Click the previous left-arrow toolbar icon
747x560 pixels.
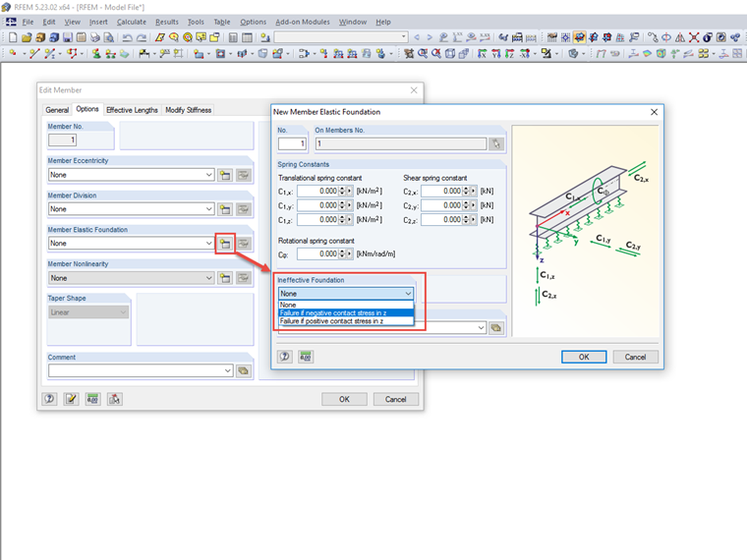pos(417,37)
